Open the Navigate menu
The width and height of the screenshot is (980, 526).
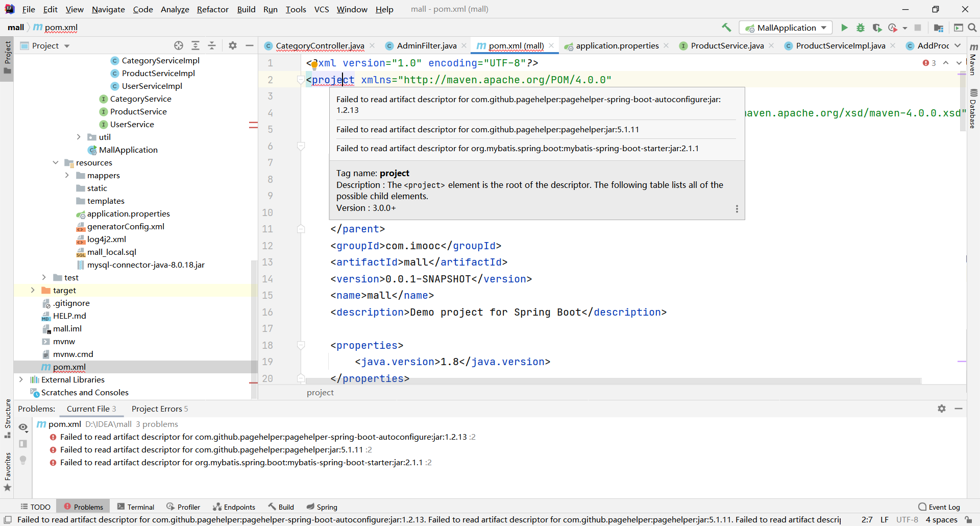[x=108, y=9]
